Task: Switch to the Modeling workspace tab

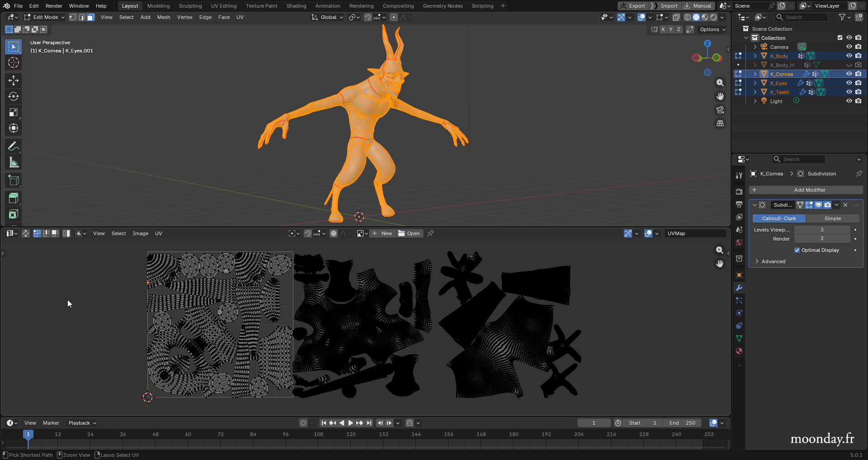Action: click(x=159, y=6)
